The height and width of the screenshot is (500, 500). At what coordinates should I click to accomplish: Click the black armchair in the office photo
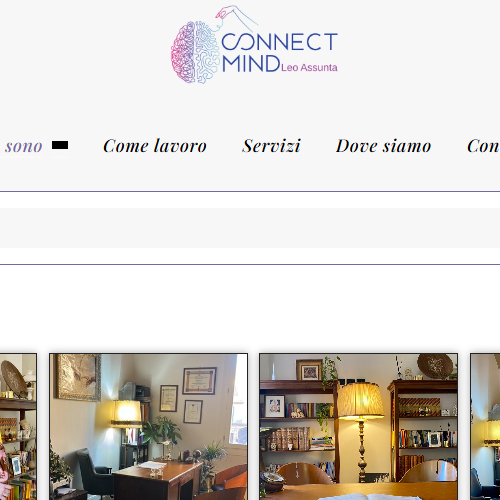tap(94, 475)
